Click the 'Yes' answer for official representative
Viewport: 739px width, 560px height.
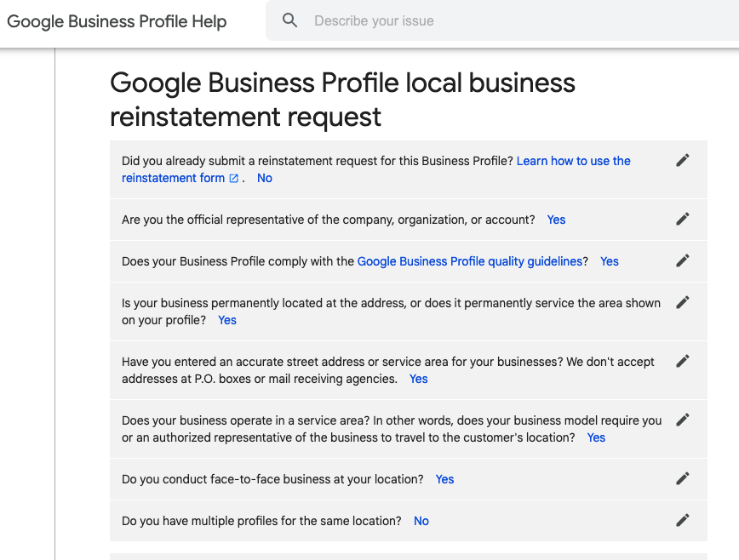(556, 220)
